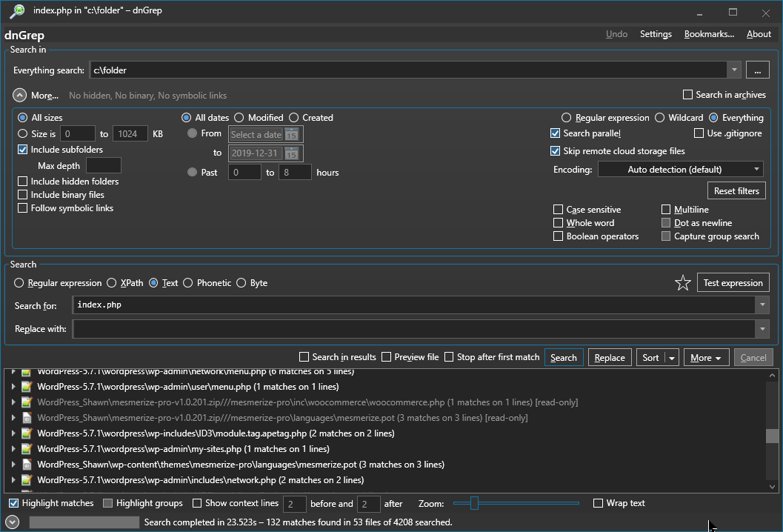Click file icon of module.tag.apetag.php result
The image size is (783, 532).
tap(27, 433)
